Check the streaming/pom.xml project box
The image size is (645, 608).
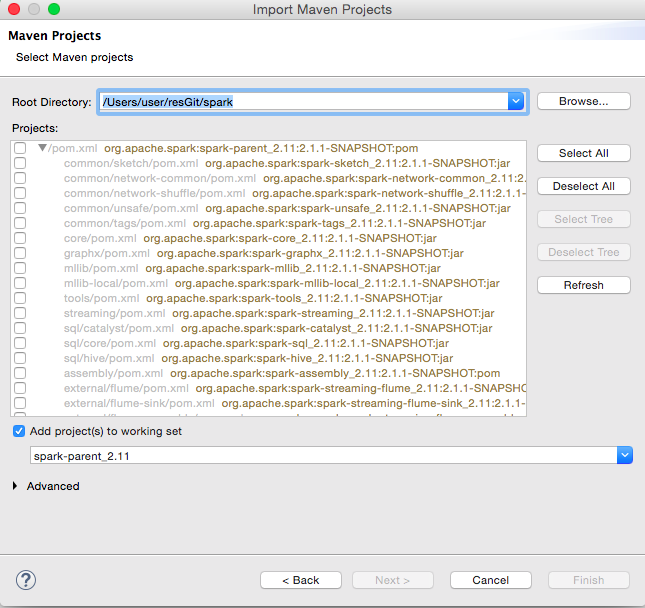[x=20, y=313]
